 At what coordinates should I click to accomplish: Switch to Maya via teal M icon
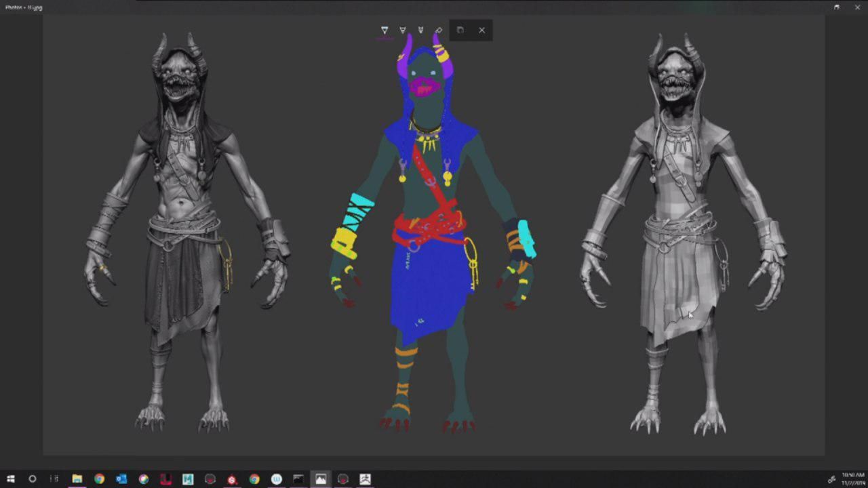point(188,479)
